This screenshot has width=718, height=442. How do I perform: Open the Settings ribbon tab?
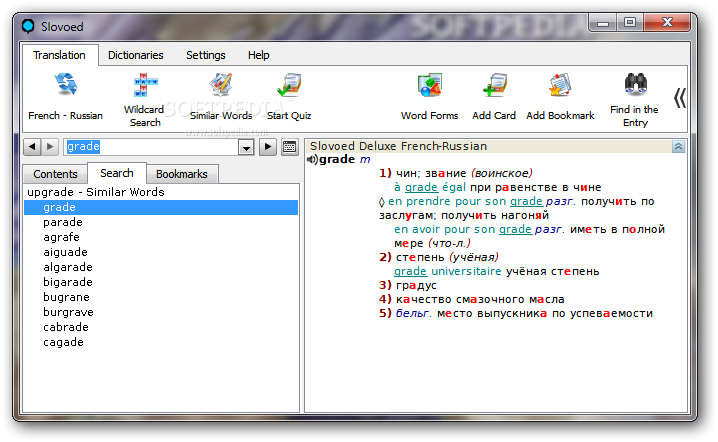point(206,55)
